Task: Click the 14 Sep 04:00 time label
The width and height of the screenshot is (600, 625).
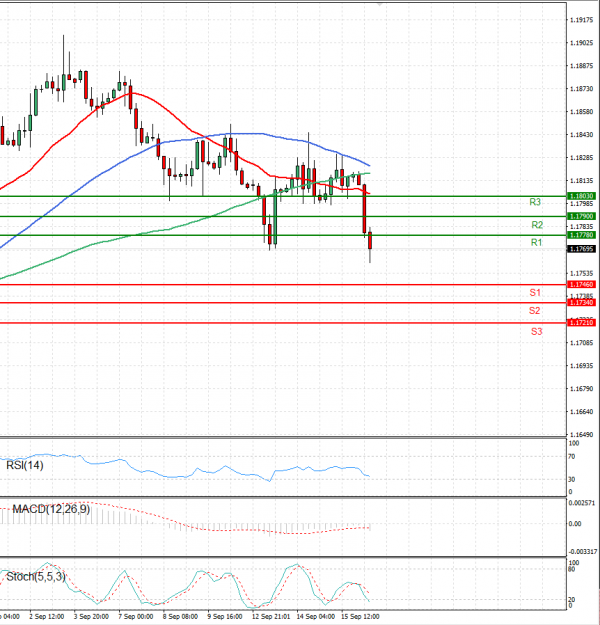Action: (x=316, y=617)
